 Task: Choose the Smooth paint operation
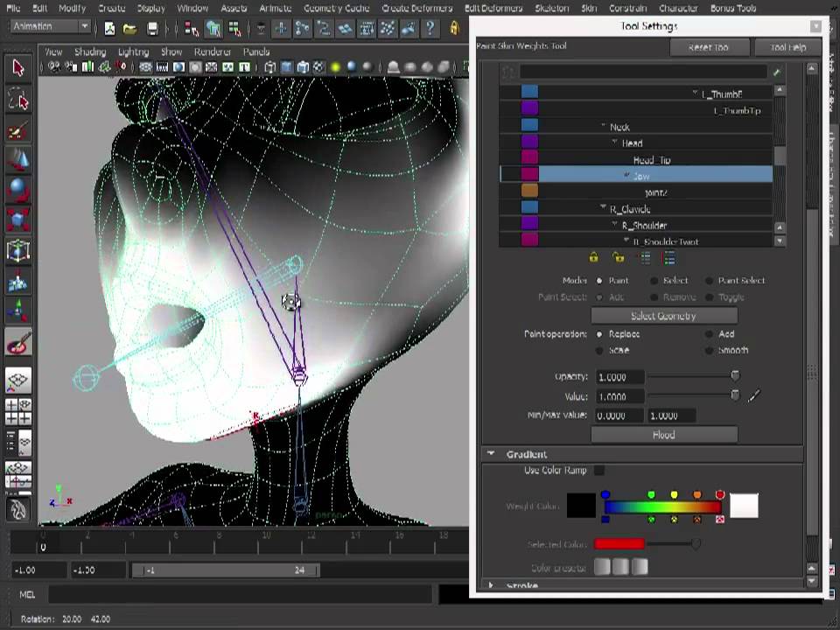point(710,350)
